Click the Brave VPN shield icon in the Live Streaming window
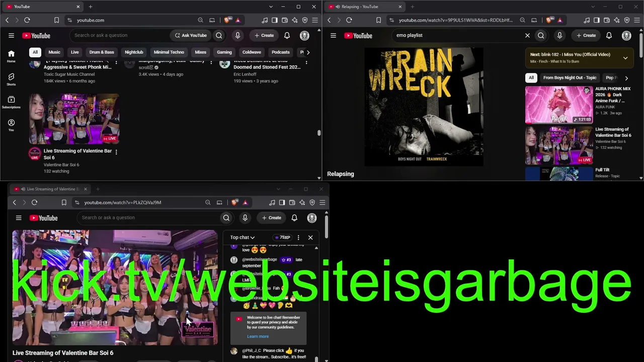This screenshot has width=644, height=362. [312, 203]
